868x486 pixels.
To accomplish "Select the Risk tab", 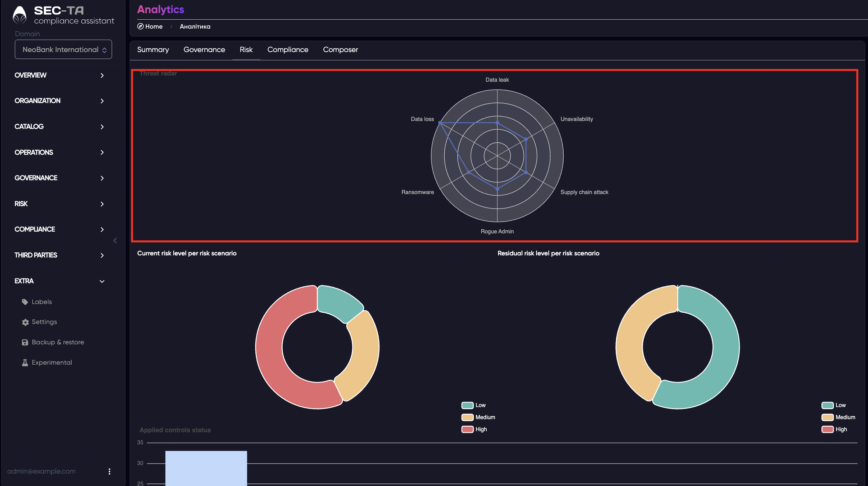I will point(246,50).
